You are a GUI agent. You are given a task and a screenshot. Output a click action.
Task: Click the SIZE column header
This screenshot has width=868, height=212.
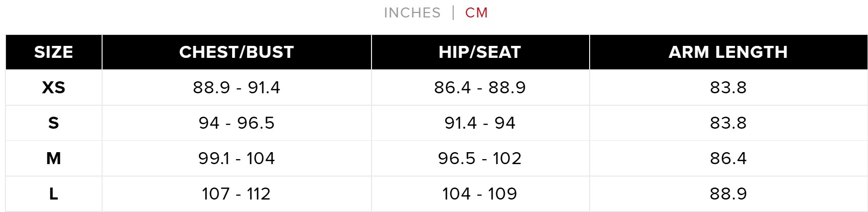pos(54,52)
